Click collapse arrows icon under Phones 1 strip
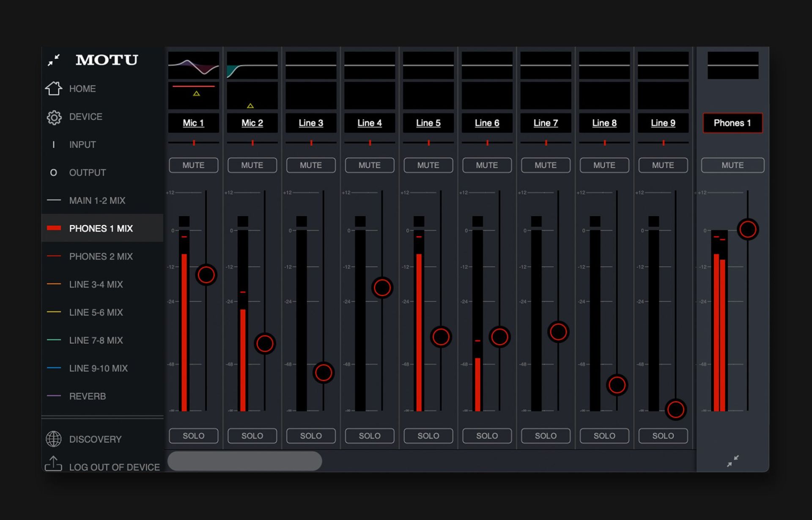The image size is (812, 520). (x=733, y=461)
